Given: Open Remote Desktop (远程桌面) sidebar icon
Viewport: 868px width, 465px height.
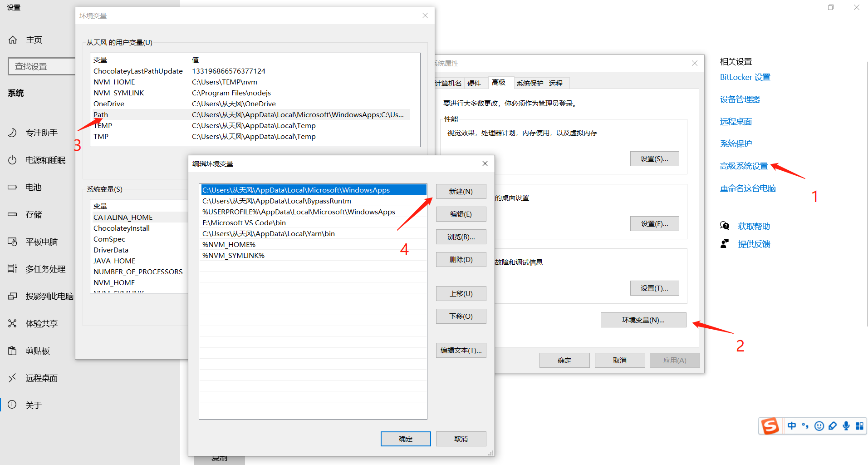Looking at the screenshot, I should pyautogui.click(x=12, y=378).
